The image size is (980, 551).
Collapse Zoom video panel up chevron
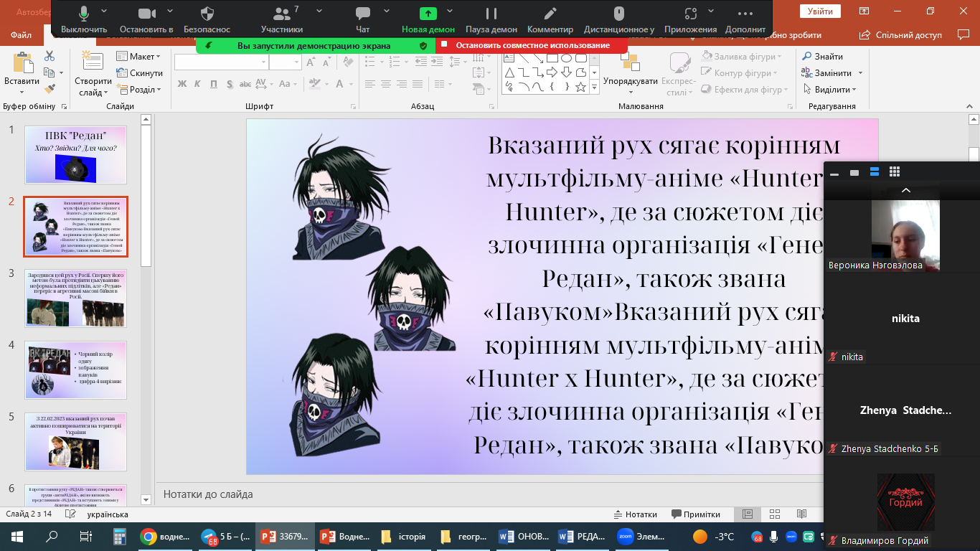(x=905, y=190)
